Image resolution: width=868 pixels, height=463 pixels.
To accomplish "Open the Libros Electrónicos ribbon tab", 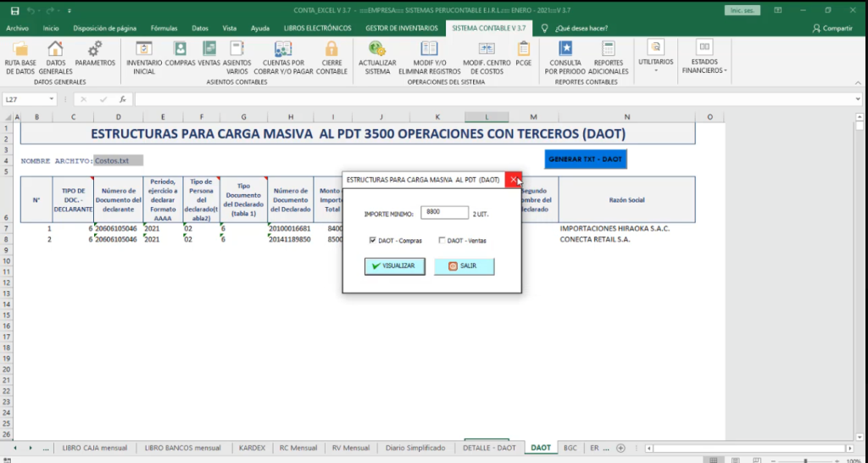I will coord(317,28).
